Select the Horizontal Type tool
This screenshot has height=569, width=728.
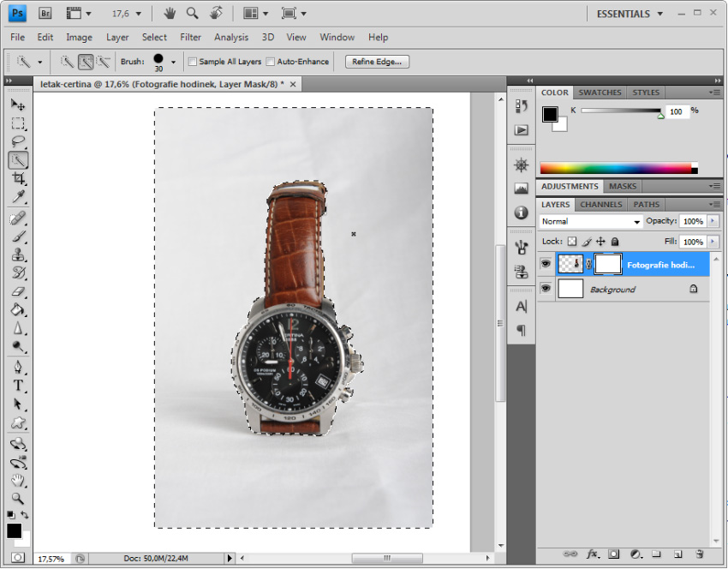18,386
